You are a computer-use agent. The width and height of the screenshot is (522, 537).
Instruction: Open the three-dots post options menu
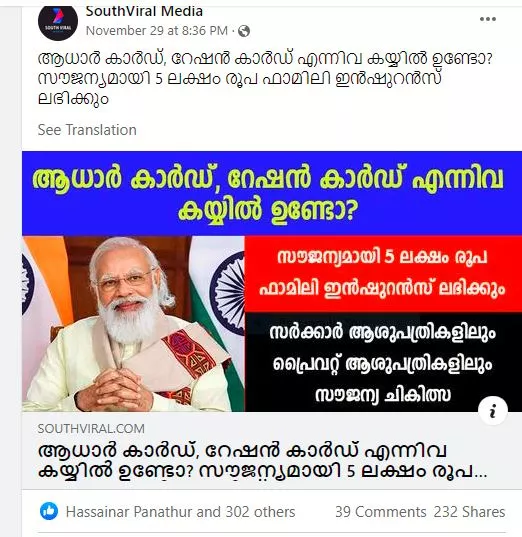point(488,19)
